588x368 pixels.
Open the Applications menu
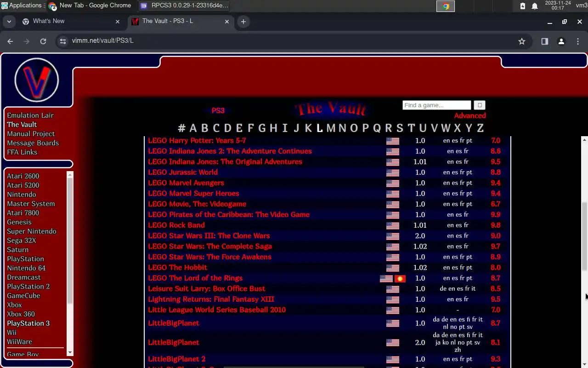(x=22, y=6)
